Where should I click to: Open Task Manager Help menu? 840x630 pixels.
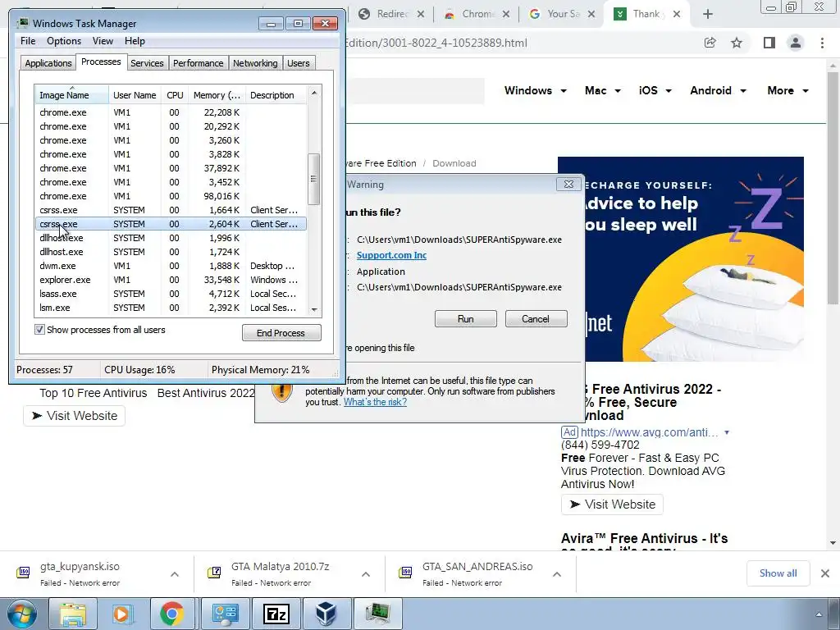(x=135, y=41)
